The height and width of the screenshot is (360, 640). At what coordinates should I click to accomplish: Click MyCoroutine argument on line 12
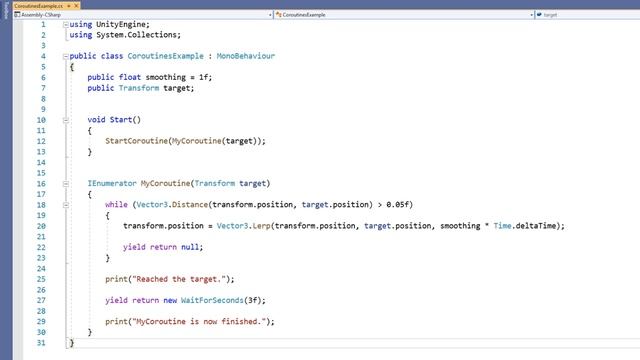[x=197, y=141]
